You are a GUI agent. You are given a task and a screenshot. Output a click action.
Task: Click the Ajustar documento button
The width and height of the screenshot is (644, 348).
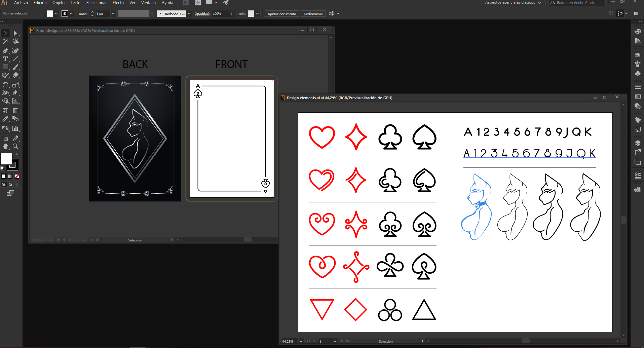pos(282,14)
